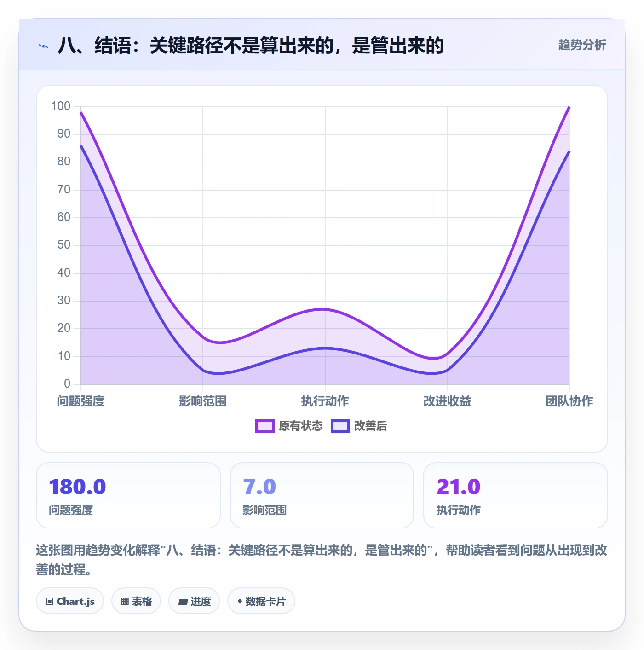The width and height of the screenshot is (644, 650).
Task: Click the 改善后 legend label
Action: [x=370, y=426]
